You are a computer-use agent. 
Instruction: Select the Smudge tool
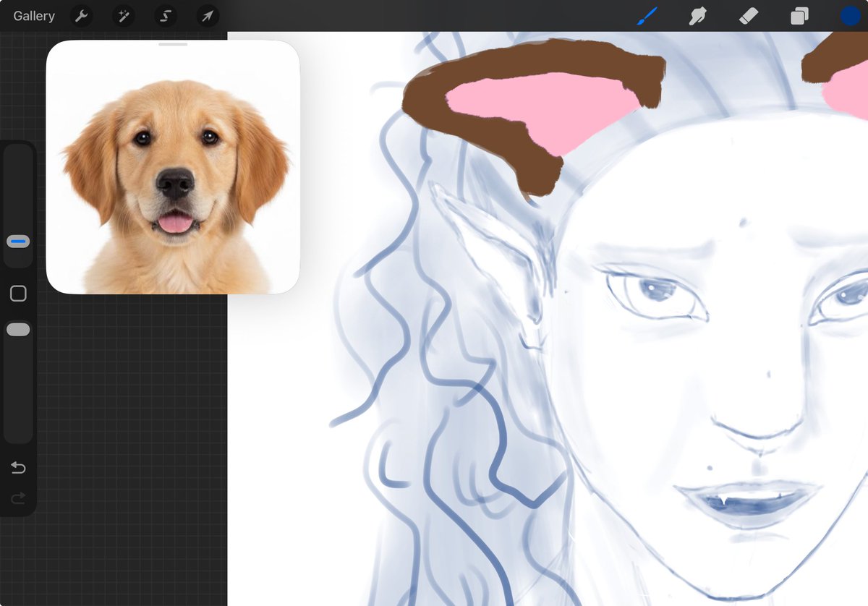pyautogui.click(x=698, y=16)
